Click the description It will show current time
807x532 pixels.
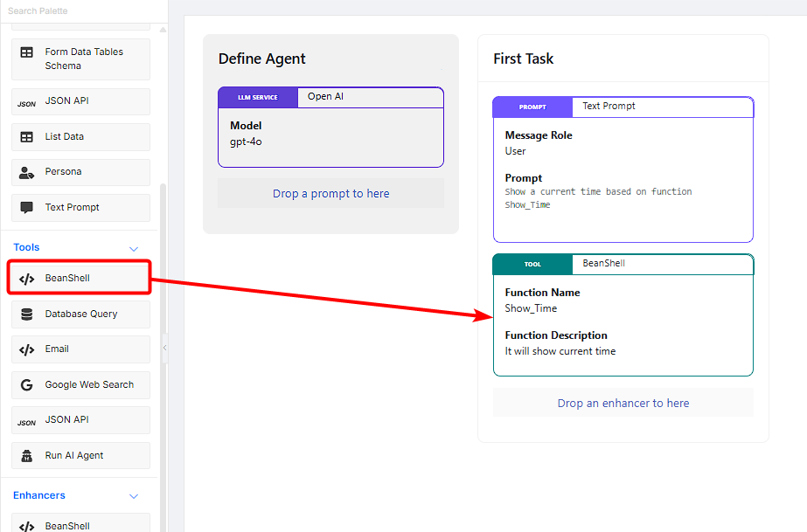click(560, 351)
